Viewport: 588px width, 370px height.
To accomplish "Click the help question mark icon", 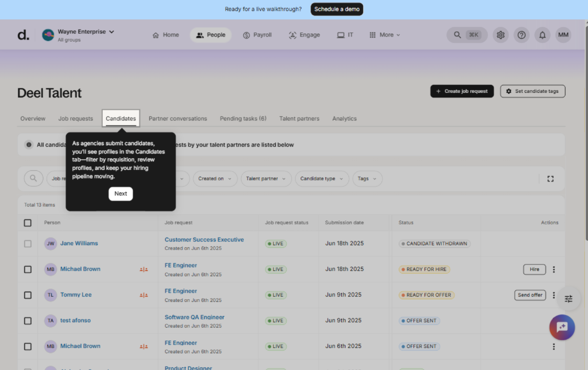I will 521,35.
